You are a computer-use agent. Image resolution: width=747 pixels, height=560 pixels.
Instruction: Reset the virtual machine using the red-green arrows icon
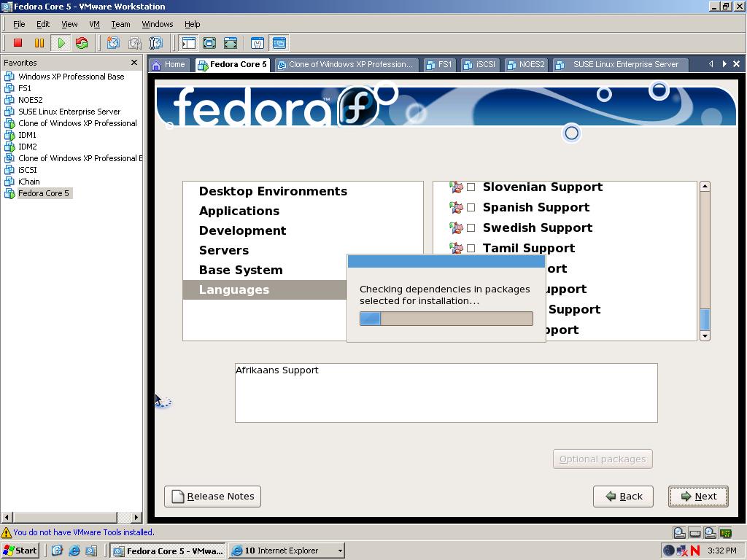[82, 43]
